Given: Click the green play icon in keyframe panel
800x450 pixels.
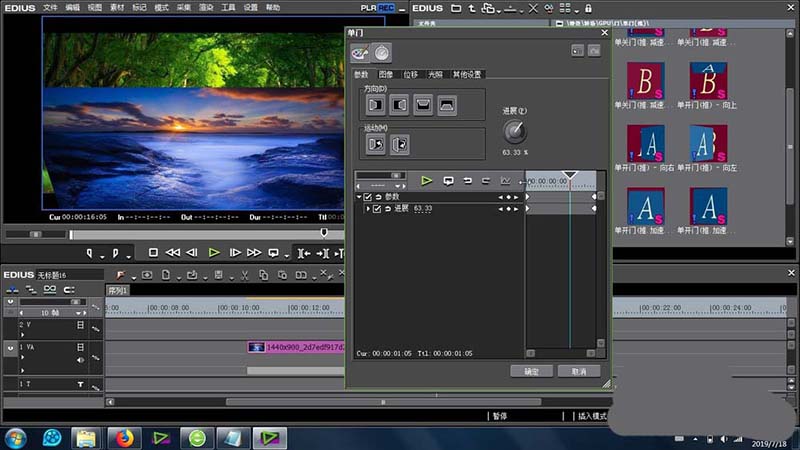Looking at the screenshot, I should tap(426, 181).
